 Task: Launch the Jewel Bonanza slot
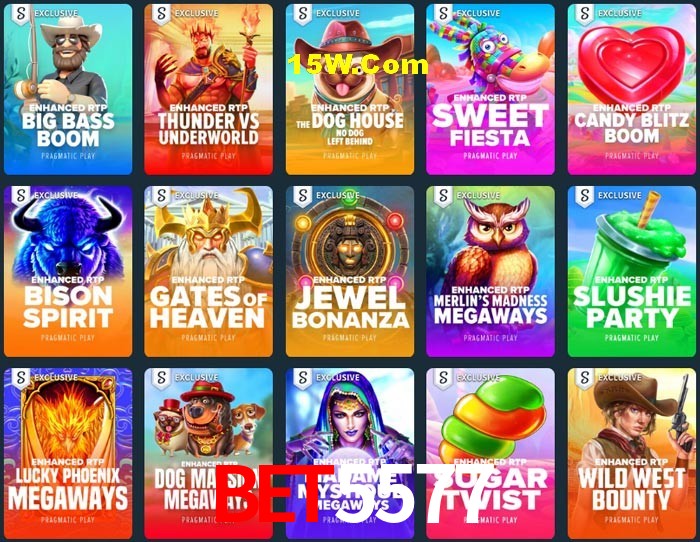point(350,271)
